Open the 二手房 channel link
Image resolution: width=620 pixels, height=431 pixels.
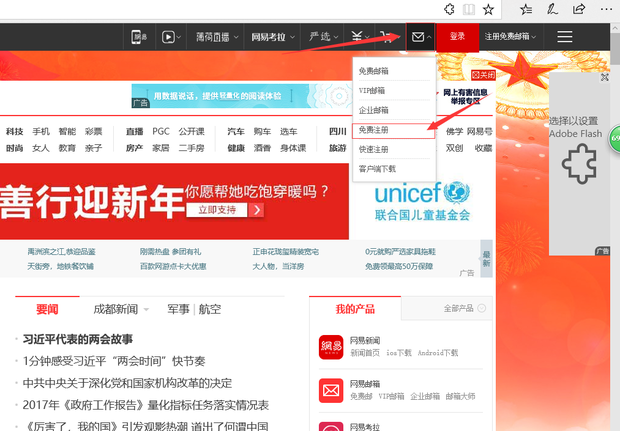(x=191, y=148)
